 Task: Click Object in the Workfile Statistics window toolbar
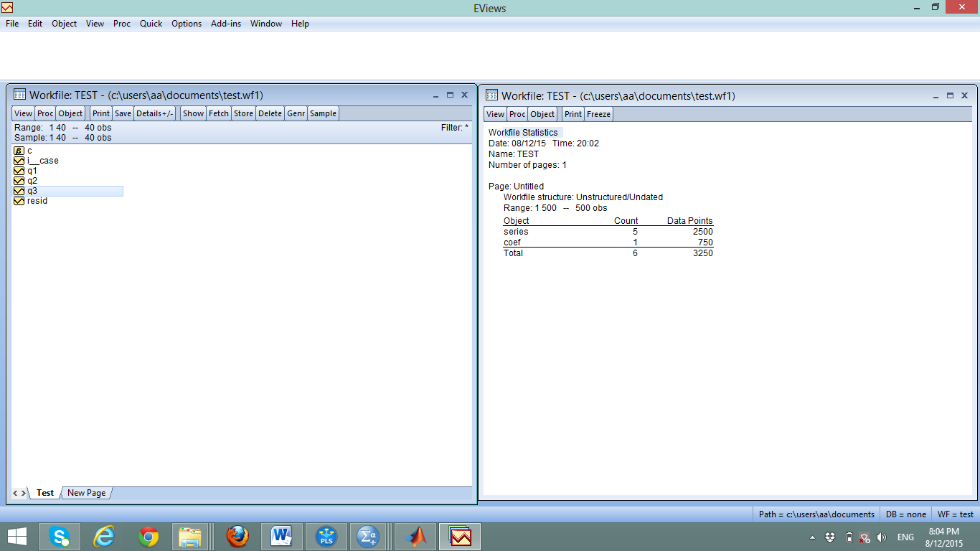(542, 114)
